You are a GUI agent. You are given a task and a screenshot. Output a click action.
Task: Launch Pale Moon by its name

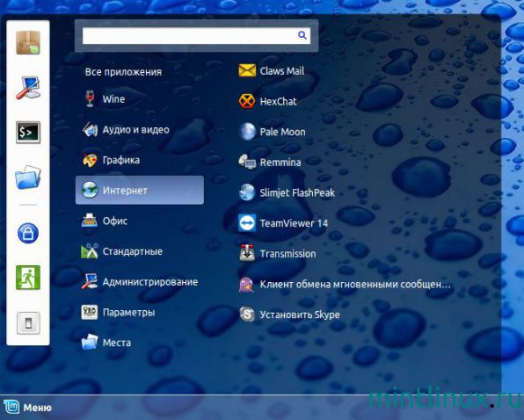click(x=282, y=132)
